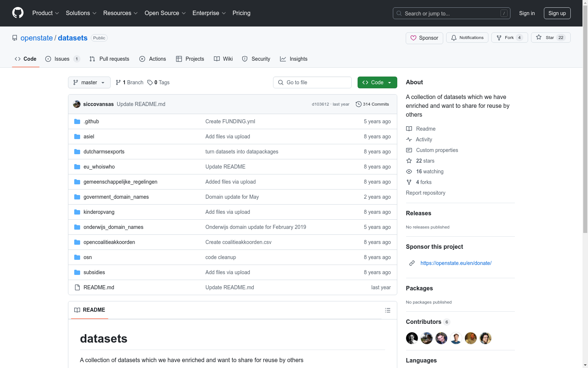
Task: Switch to the Actions tab
Action: (x=153, y=59)
